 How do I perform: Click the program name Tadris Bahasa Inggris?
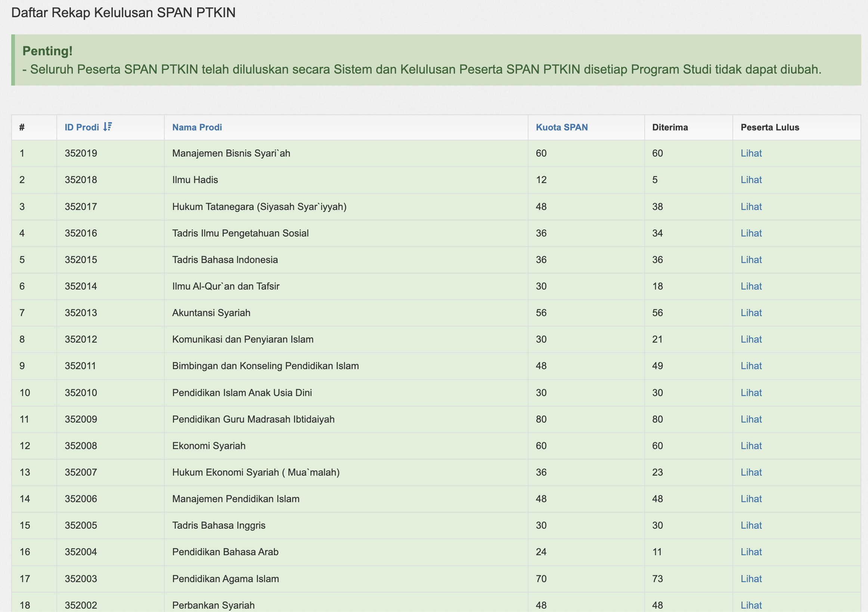pyautogui.click(x=219, y=525)
